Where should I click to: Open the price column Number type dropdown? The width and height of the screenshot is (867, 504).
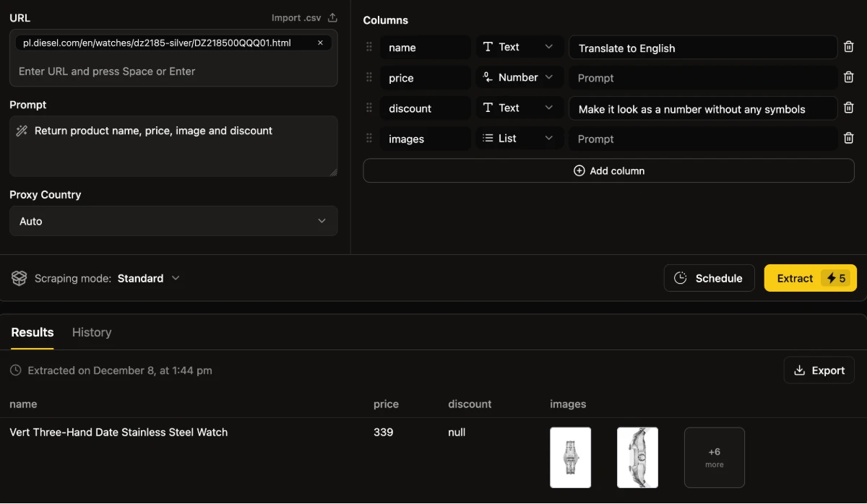click(518, 78)
